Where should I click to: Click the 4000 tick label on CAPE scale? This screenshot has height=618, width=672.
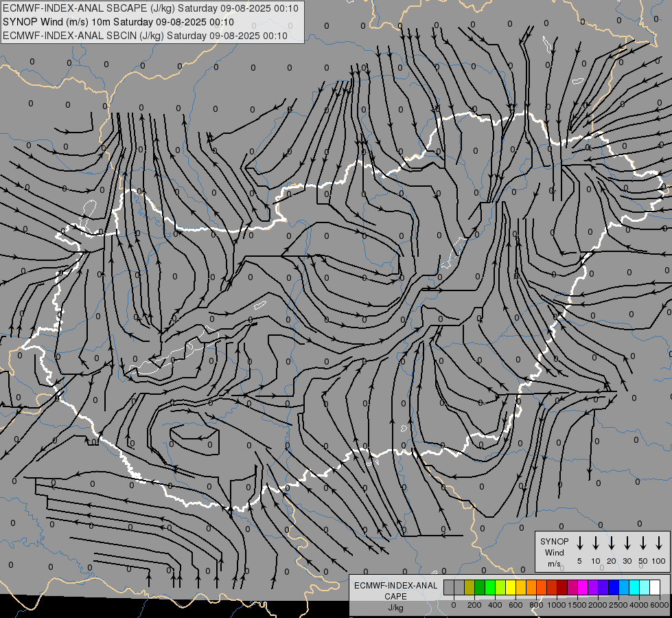pyautogui.click(x=639, y=605)
